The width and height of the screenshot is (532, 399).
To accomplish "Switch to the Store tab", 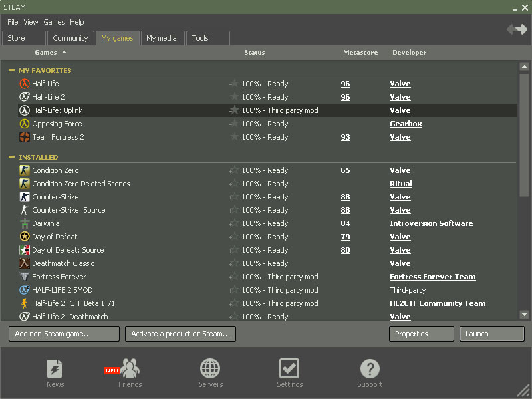I will pos(24,38).
